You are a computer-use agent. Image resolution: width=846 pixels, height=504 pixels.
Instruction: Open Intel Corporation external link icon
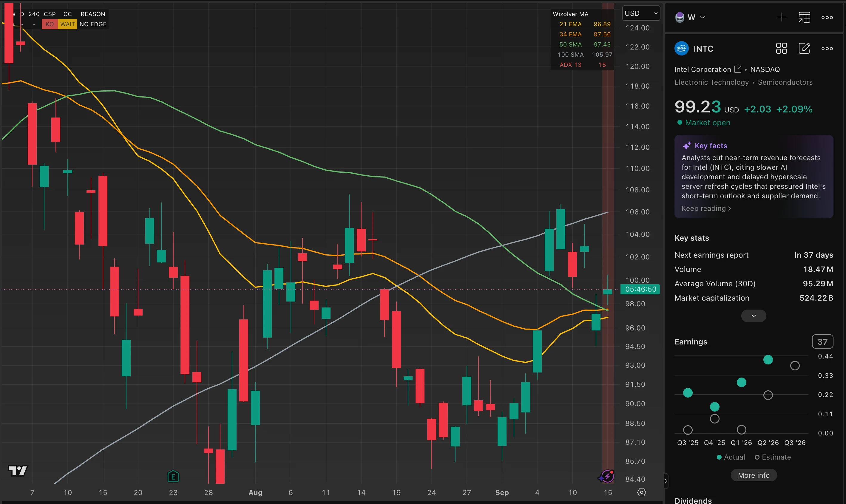point(738,69)
